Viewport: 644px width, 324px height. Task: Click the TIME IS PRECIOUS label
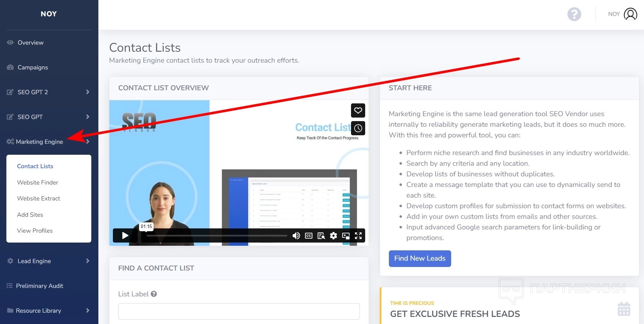412,303
